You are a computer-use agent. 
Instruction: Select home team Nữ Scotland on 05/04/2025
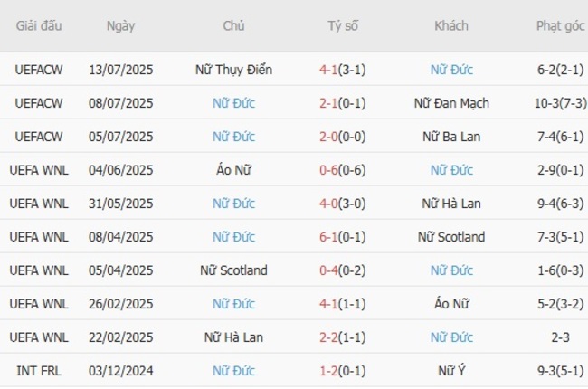pyautogui.click(x=233, y=270)
